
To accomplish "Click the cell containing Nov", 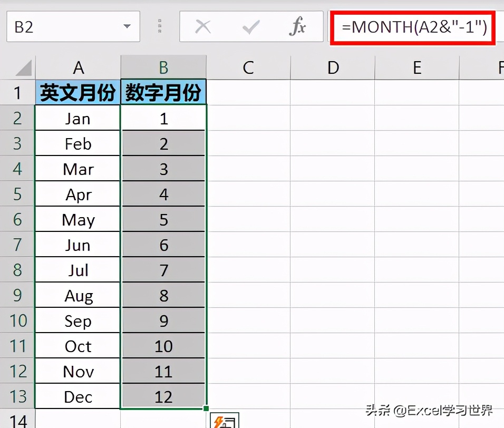I will point(78,371).
